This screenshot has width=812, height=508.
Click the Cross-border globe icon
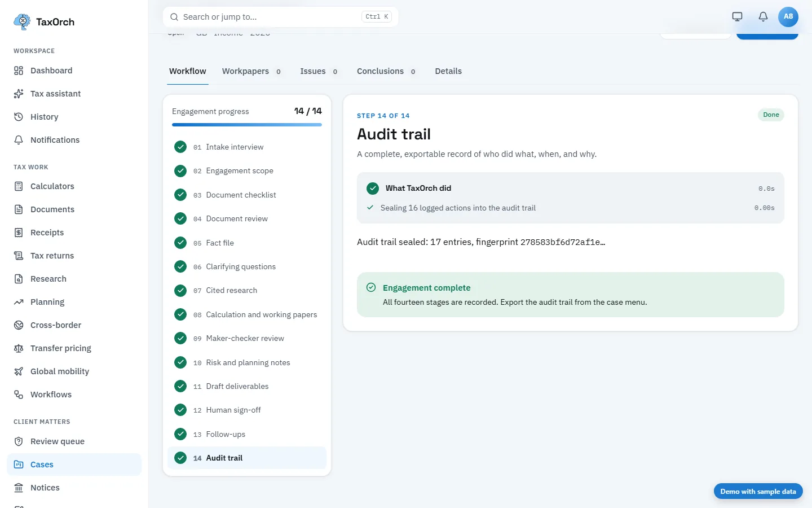pyautogui.click(x=19, y=325)
